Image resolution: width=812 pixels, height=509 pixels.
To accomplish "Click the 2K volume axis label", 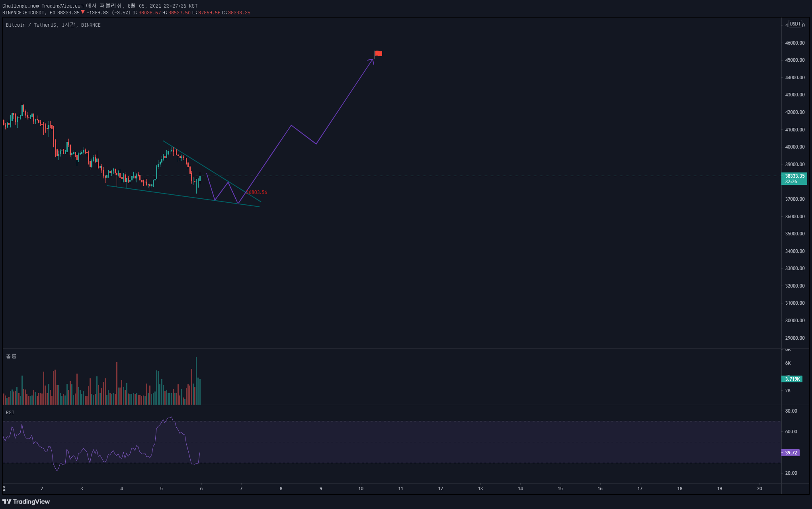I will [x=788, y=391].
